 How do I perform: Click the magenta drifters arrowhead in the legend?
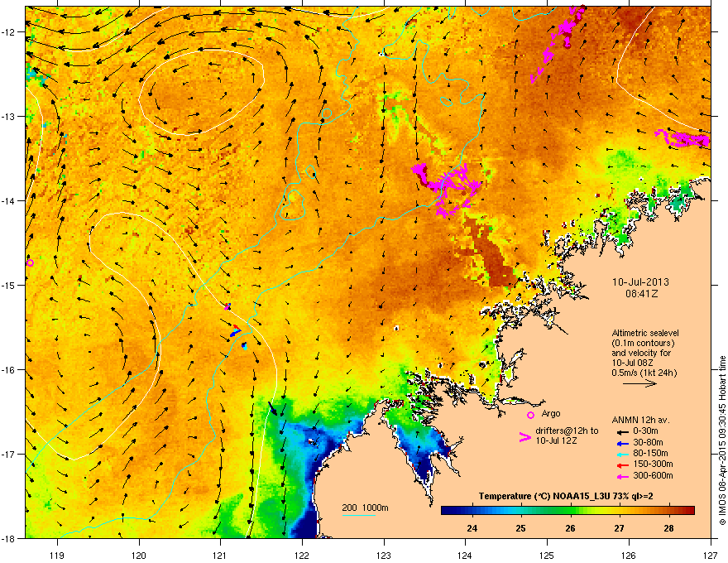point(525,437)
